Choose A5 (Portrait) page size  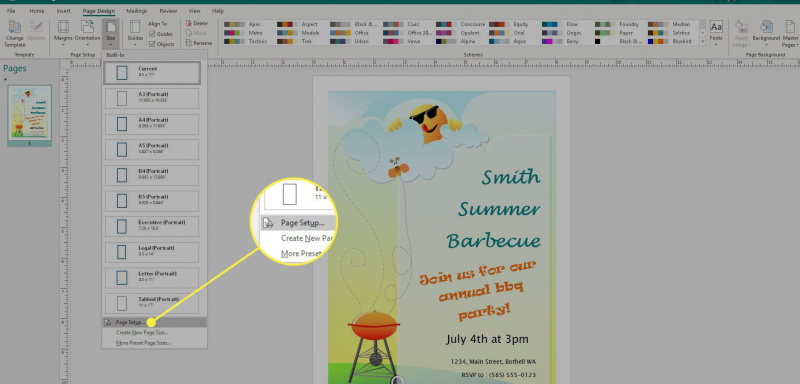[152, 149]
